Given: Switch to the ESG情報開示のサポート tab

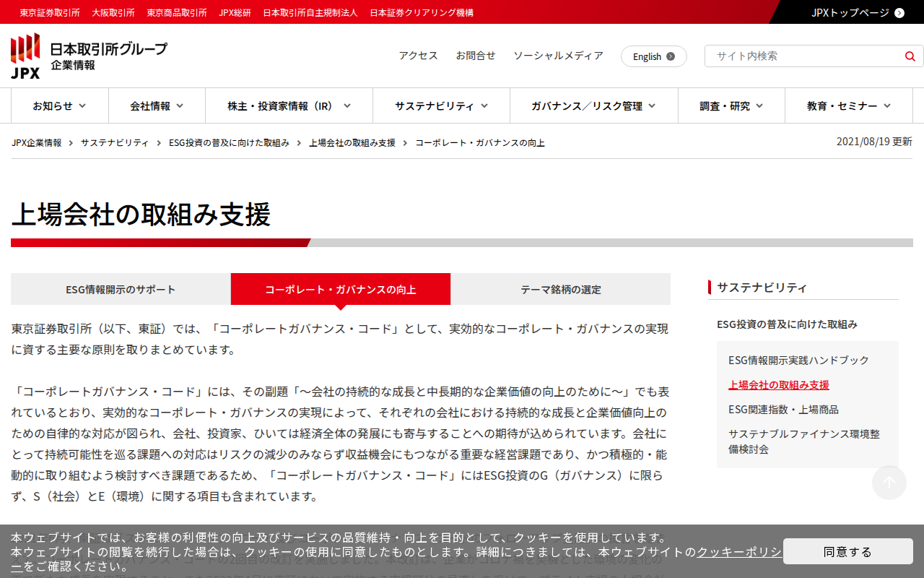Looking at the screenshot, I should (121, 289).
